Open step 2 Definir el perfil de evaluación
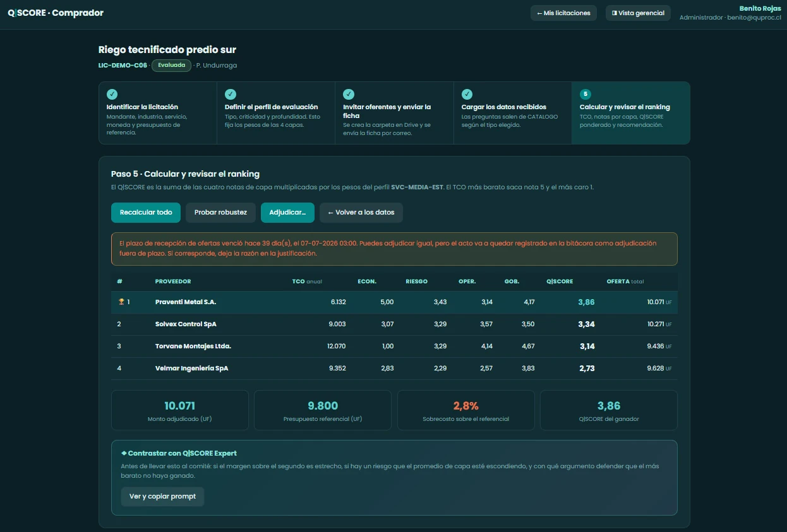 pos(276,113)
